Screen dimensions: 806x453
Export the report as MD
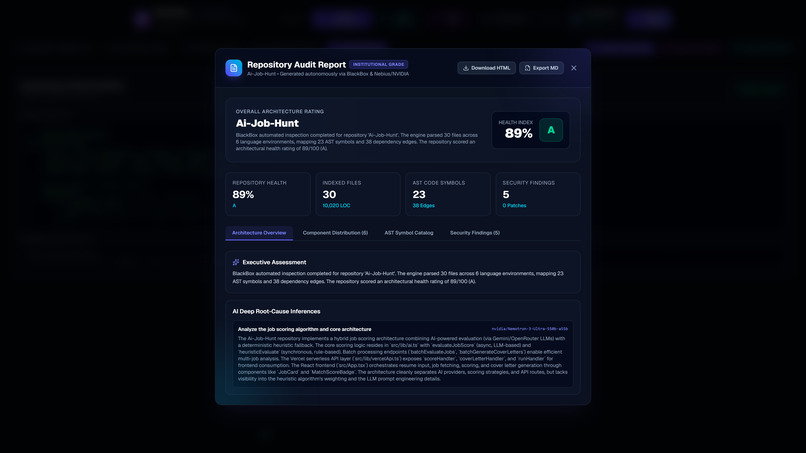point(541,68)
